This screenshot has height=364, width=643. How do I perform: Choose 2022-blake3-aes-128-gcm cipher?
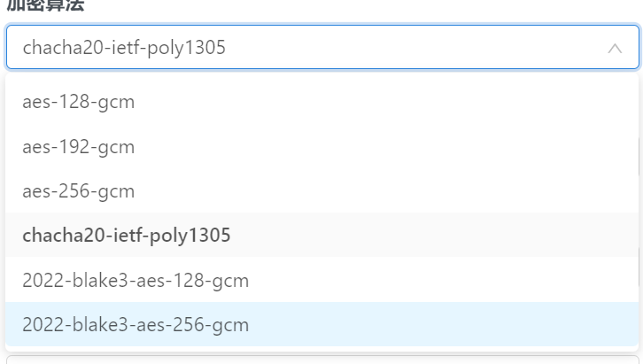pos(321,280)
